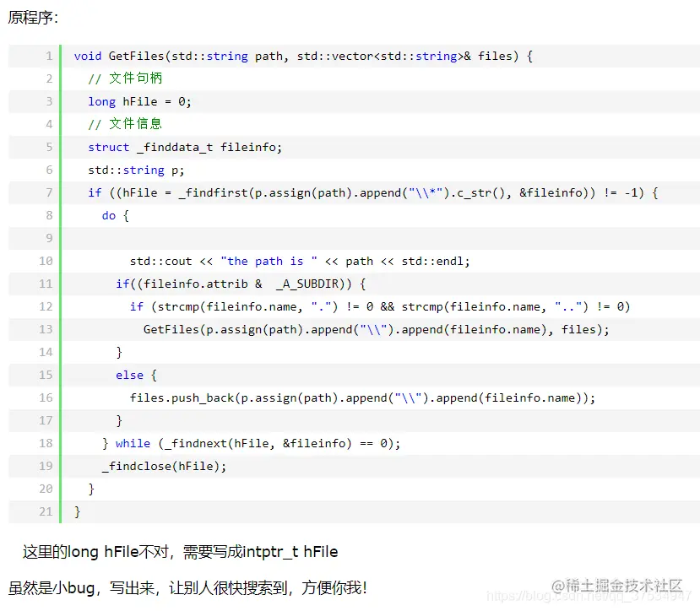Click the 'do {' line
The image size is (700, 611).
pos(115,215)
